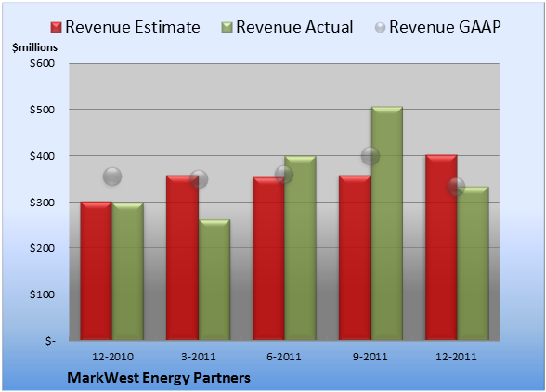Click the gray Revenue GAAP legend marker
This screenshot has width=546, height=392.
coord(381,27)
